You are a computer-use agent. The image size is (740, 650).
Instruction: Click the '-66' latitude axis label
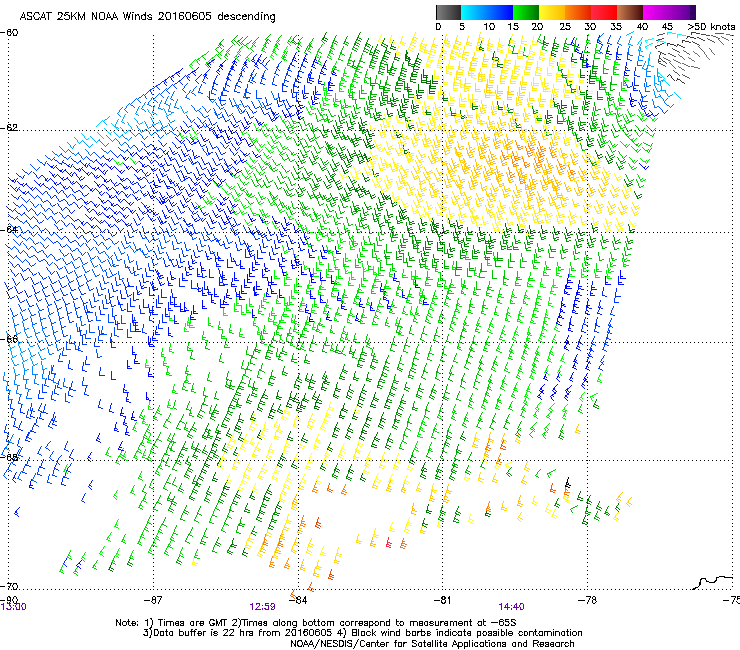tap(9, 339)
